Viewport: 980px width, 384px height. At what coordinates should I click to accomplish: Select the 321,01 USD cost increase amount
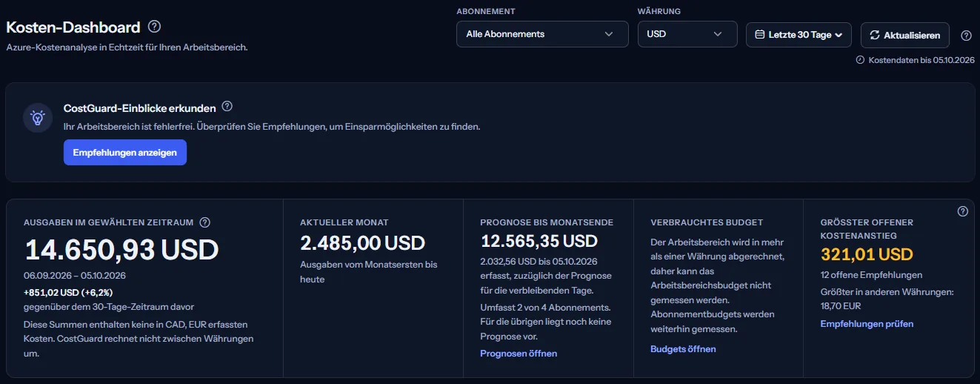[867, 255]
